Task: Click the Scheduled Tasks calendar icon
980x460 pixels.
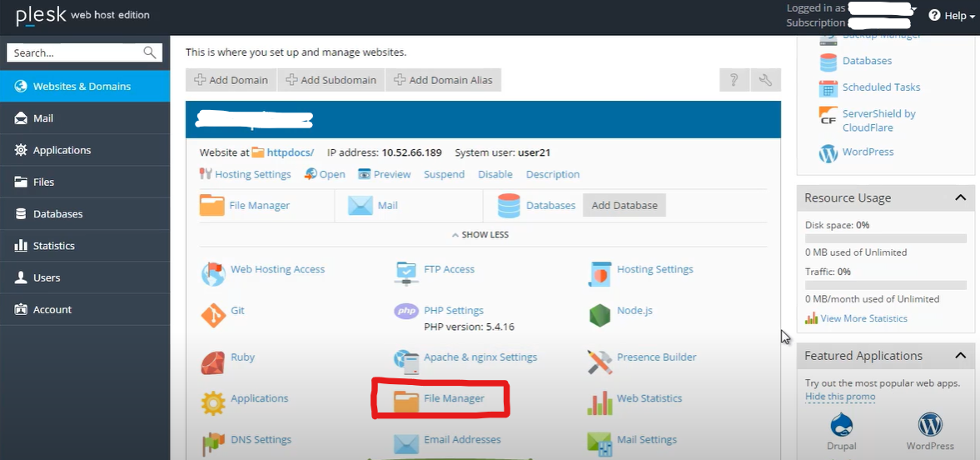Action: tap(828, 88)
